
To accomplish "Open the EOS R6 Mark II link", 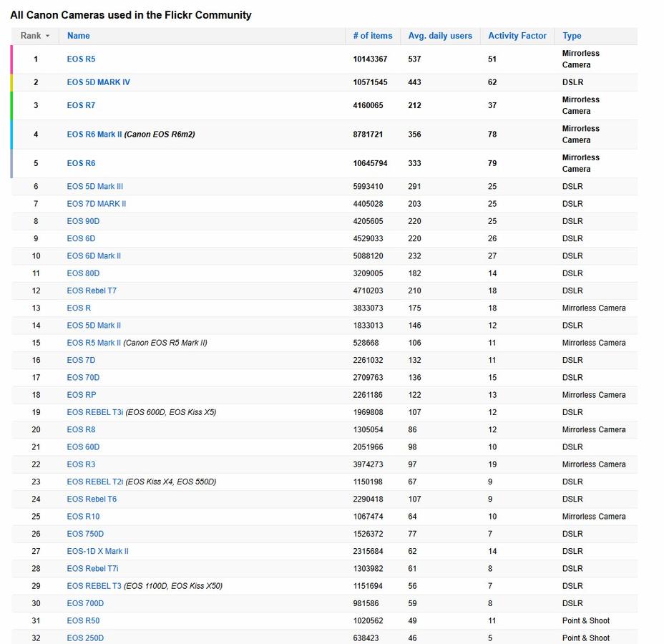I will 94,135.
